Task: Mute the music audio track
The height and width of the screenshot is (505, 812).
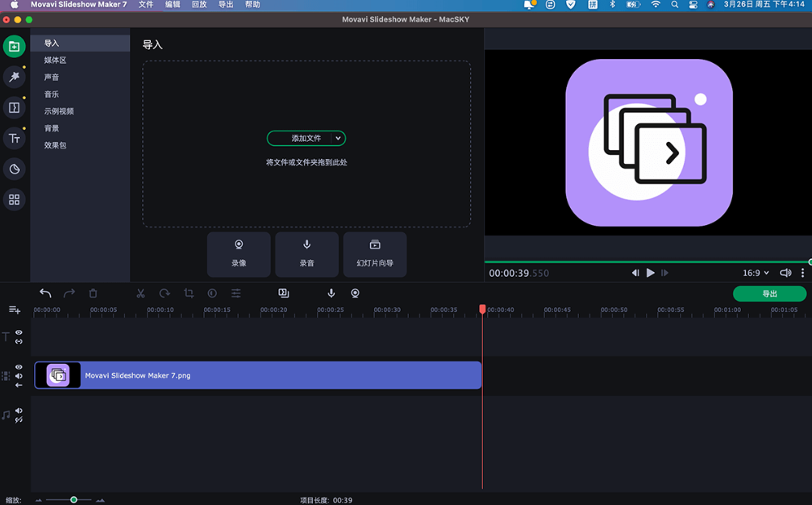Action: click(19, 411)
